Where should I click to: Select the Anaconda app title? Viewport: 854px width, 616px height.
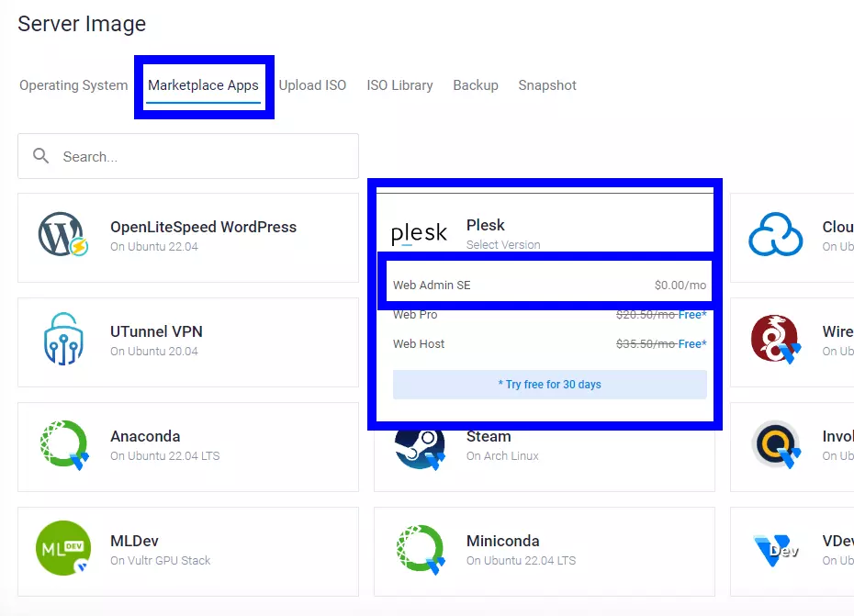(145, 436)
